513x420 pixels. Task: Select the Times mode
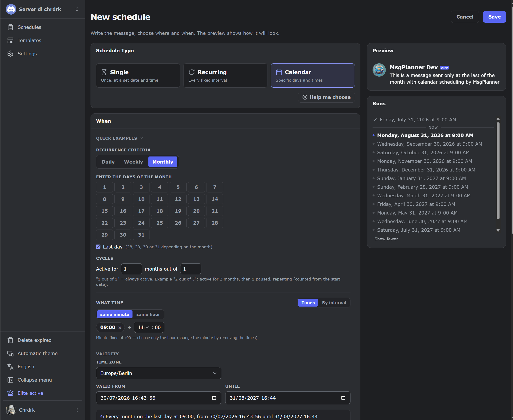pos(308,303)
